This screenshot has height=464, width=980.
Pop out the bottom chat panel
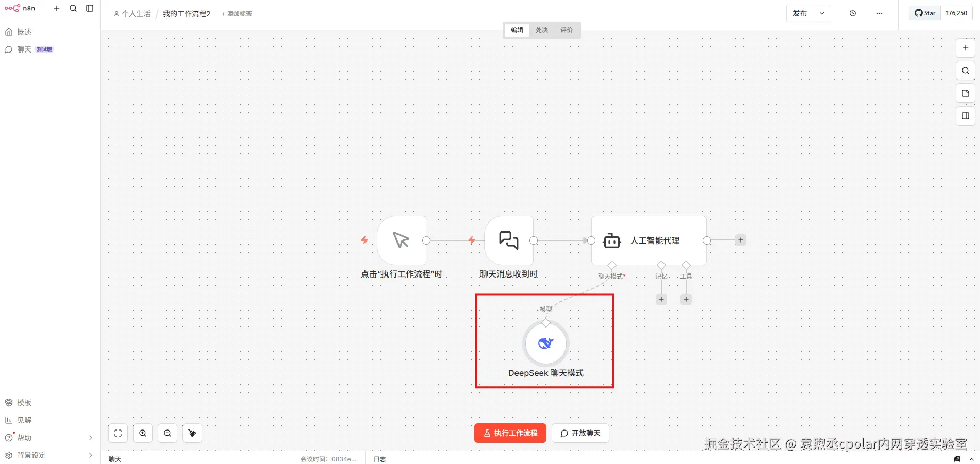(957, 459)
